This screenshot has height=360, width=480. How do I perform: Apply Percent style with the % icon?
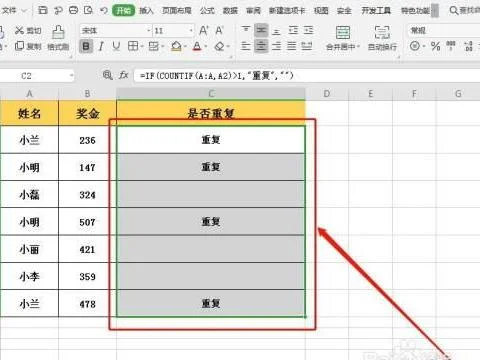click(x=435, y=46)
